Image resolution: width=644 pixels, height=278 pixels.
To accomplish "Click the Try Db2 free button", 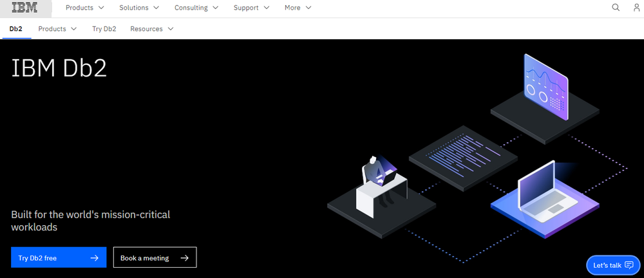I will coord(59,257).
